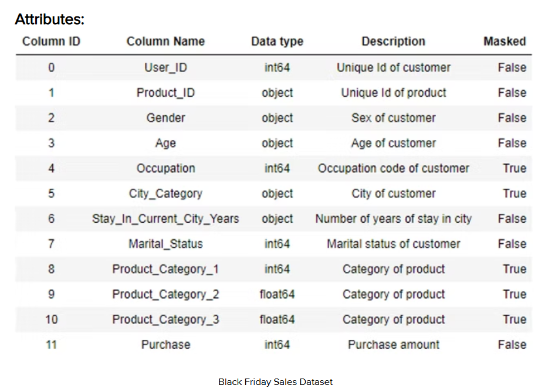
Task: Select the Product_ID cell
Action: tap(165, 93)
